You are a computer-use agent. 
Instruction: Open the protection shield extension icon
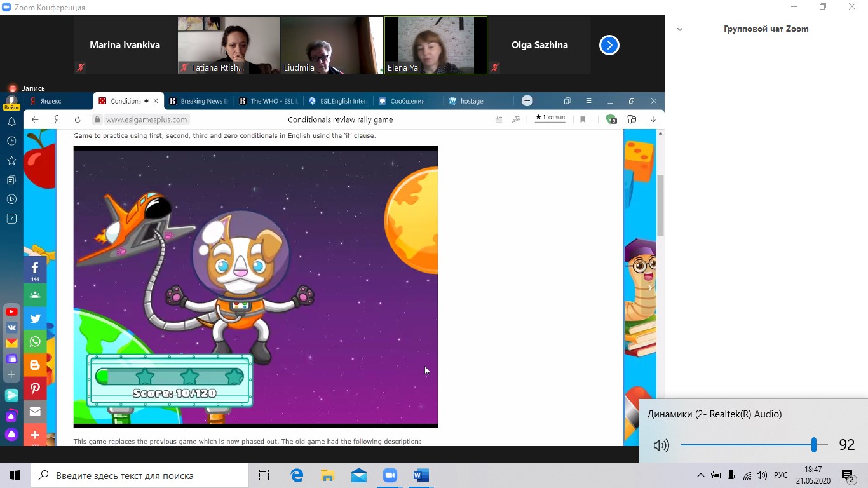pyautogui.click(x=611, y=119)
